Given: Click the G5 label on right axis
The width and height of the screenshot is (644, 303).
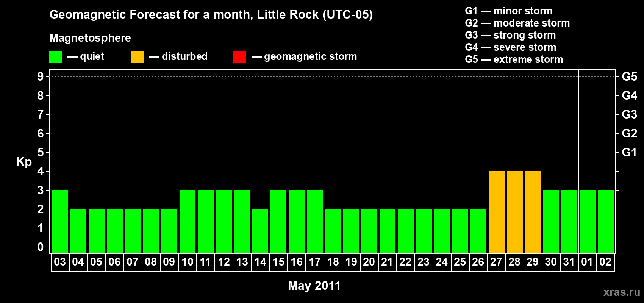Looking at the screenshot, I should (629, 77).
